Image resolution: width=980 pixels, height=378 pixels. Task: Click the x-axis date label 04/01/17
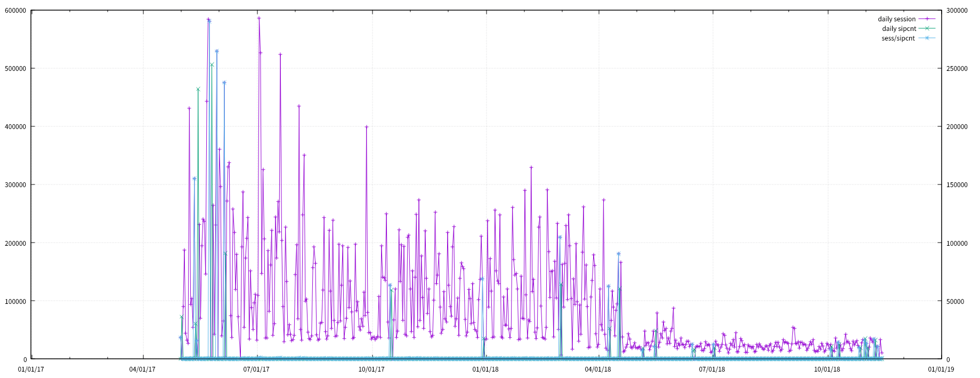[143, 369]
